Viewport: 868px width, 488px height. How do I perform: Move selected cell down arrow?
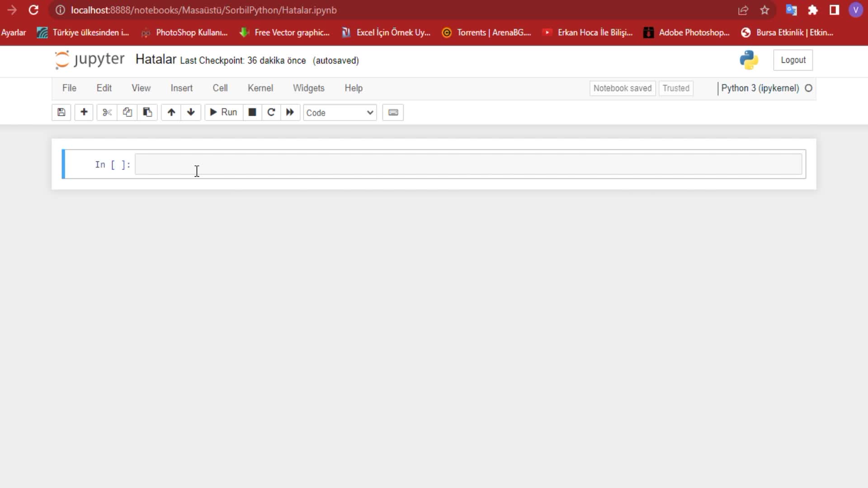pyautogui.click(x=191, y=113)
